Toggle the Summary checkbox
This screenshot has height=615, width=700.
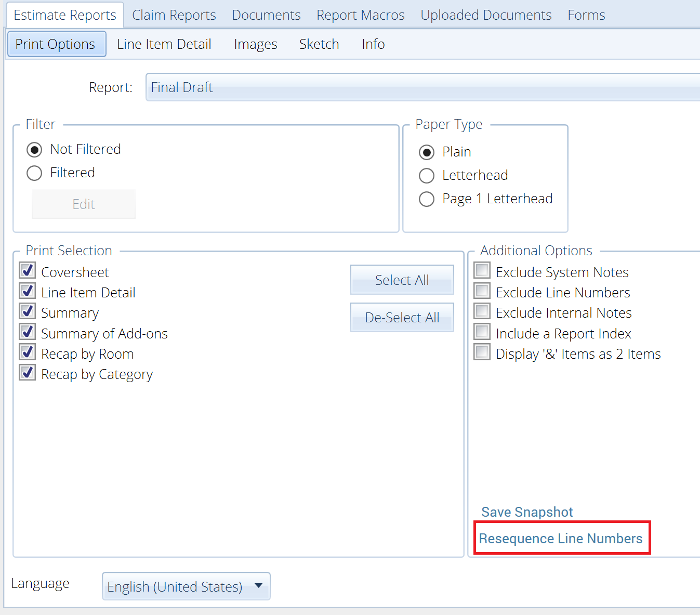pos(28,311)
